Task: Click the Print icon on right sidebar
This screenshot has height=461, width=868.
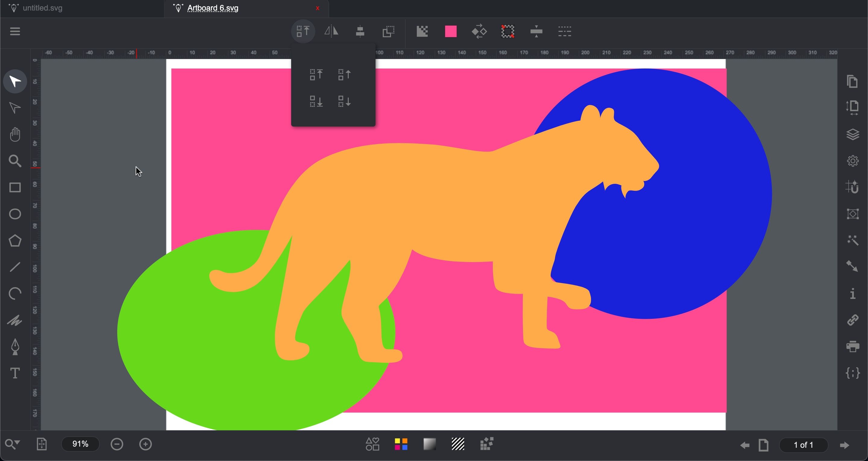Action: [853, 347]
